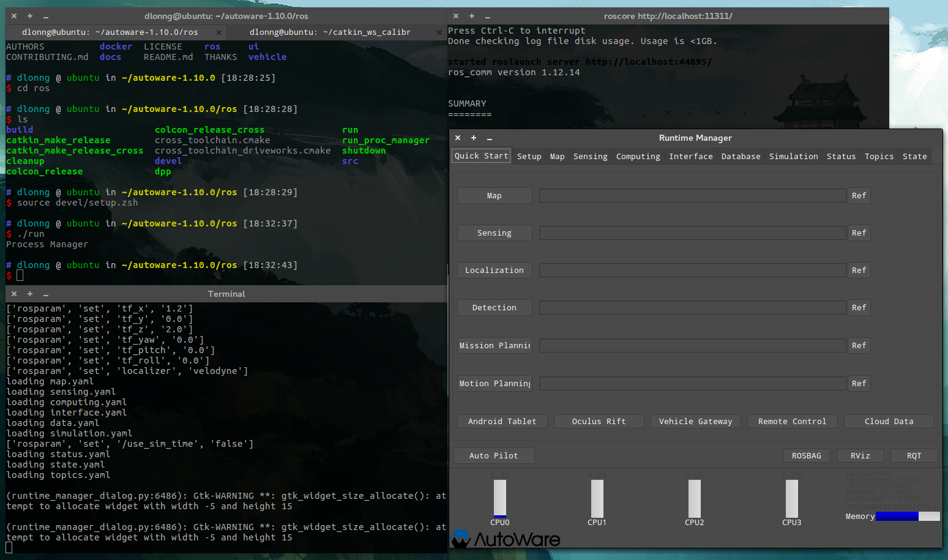Viewport: 948px width, 560px height.
Task: Select the Mission Planning path field
Action: 693,346
